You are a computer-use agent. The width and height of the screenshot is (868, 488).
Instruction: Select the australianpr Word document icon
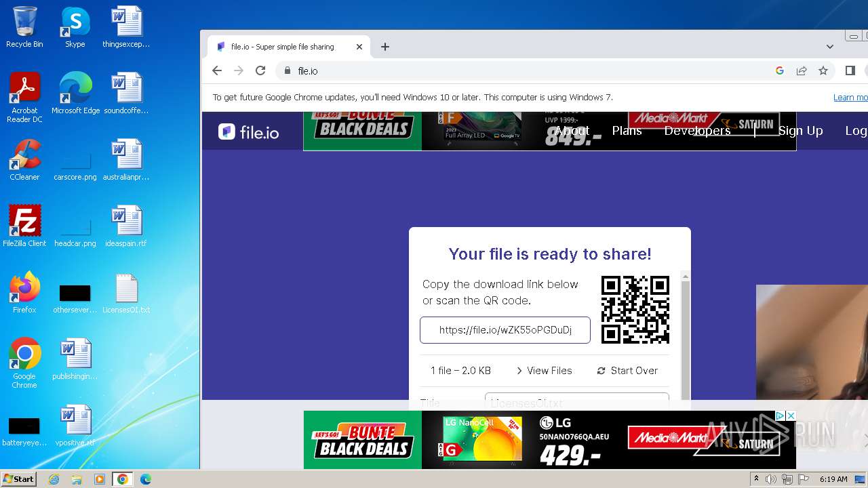(126, 159)
